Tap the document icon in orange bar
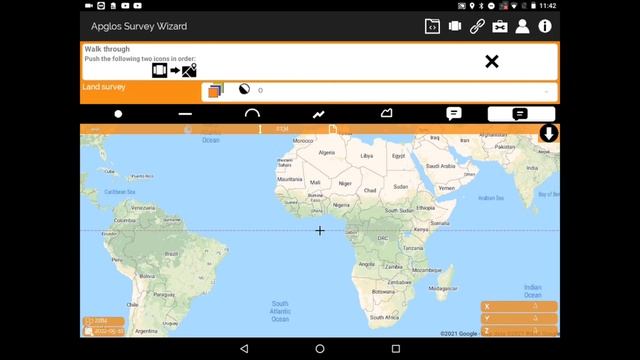Viewport: 640px width, 360px height. pyautogui.click(x=333, y=129)
